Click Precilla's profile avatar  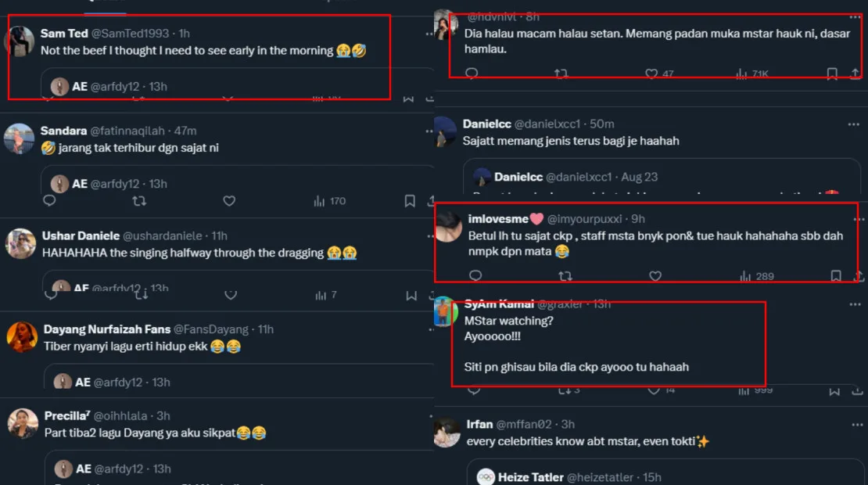[x=23, y=424]
